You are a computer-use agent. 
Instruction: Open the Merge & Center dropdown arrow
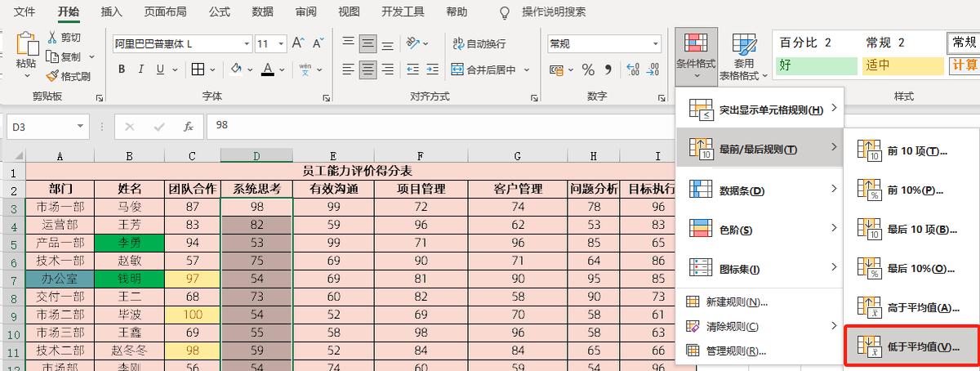[x=527, y=69]
